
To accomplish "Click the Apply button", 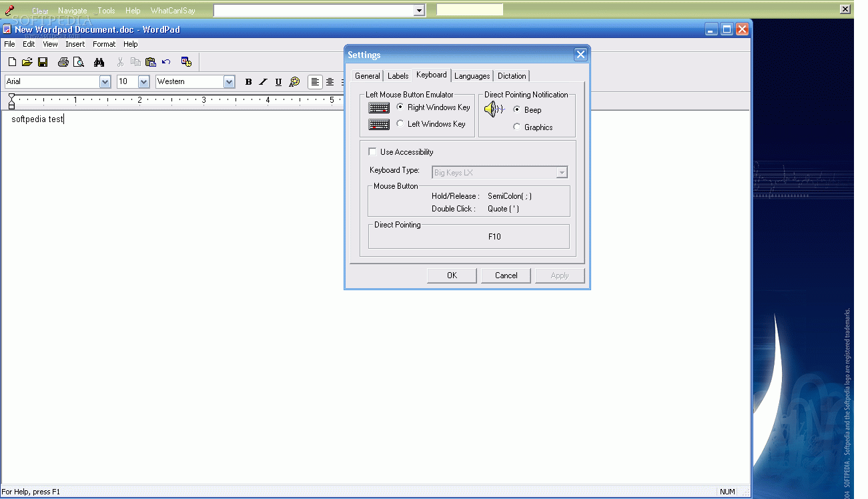I will coord(560,276).
